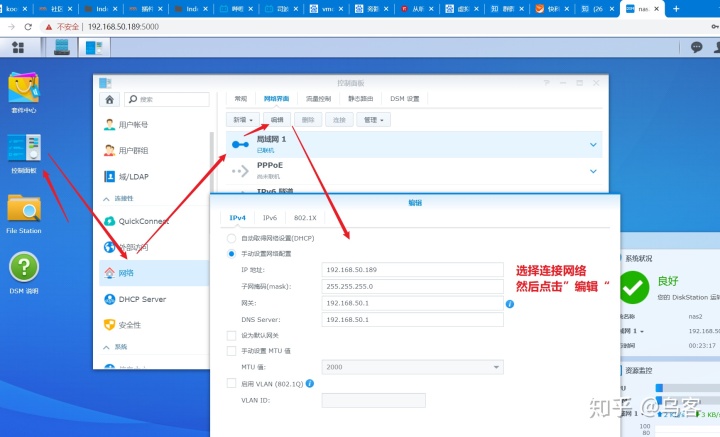The width and height of the screenshot is (720, 437).
Task: Click the VLAN info icon
Action: click(x=310, y=383)
